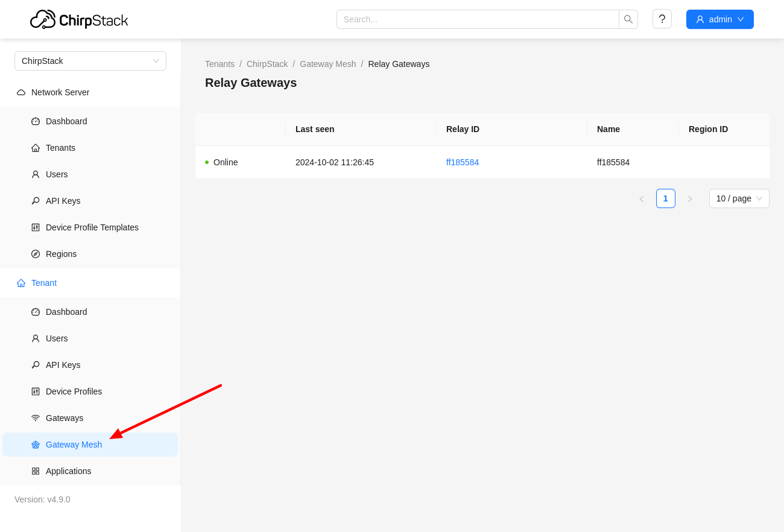Click the Regions compass icon in the sidebar

36,254
